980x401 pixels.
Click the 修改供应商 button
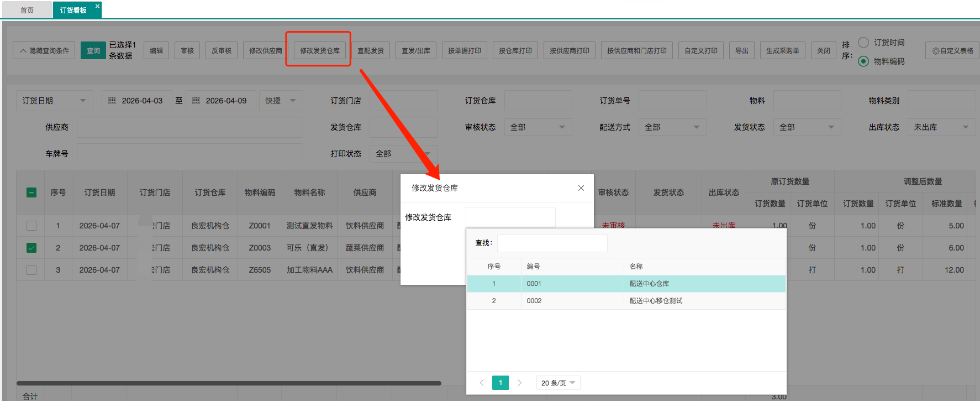(266, 51)
